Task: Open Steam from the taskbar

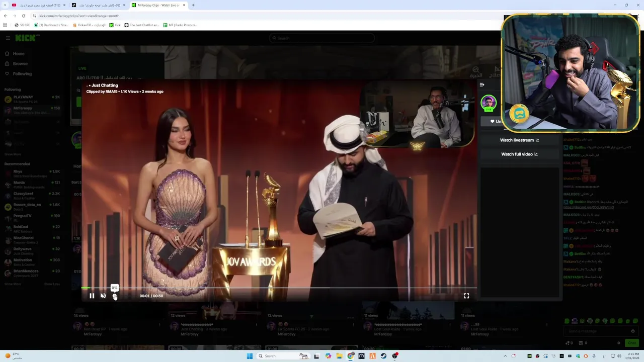Action: (383, 356)
